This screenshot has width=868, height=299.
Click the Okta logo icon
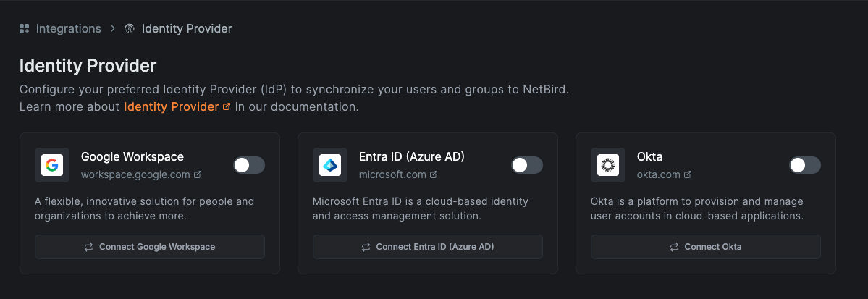(608, 165)
